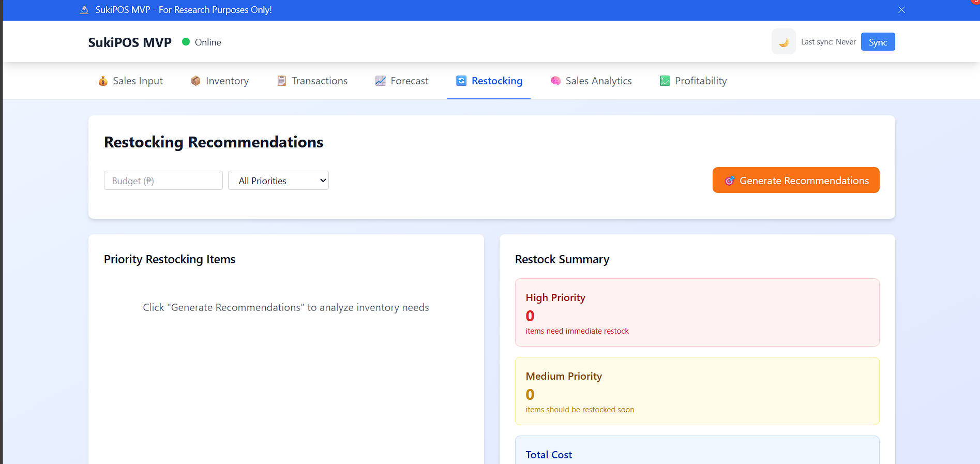Switch to the Sales Analytics tab

coord(598,81)
